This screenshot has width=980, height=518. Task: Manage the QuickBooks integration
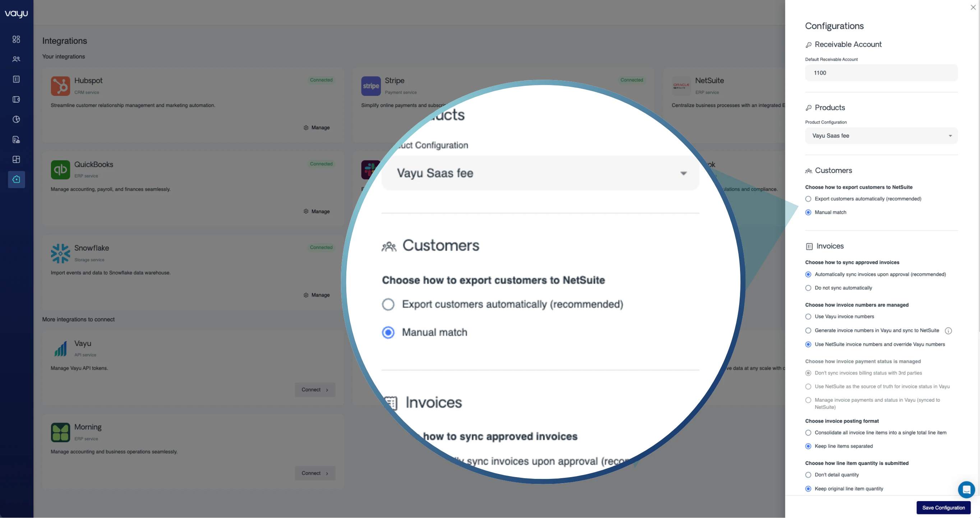[316, 212]
